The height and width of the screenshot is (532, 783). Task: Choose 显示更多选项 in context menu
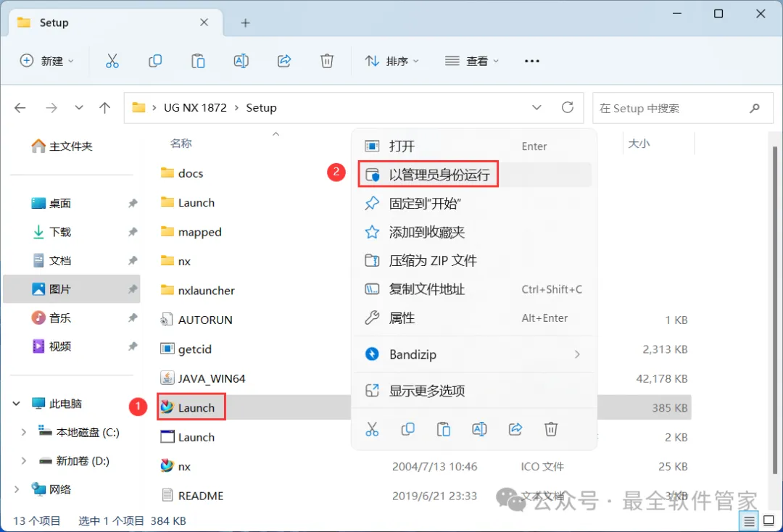[x=474, y=391]
